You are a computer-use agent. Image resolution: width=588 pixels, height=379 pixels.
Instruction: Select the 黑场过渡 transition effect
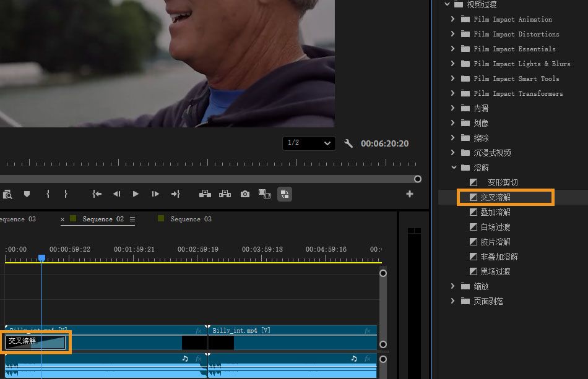(x=495, y=271)
